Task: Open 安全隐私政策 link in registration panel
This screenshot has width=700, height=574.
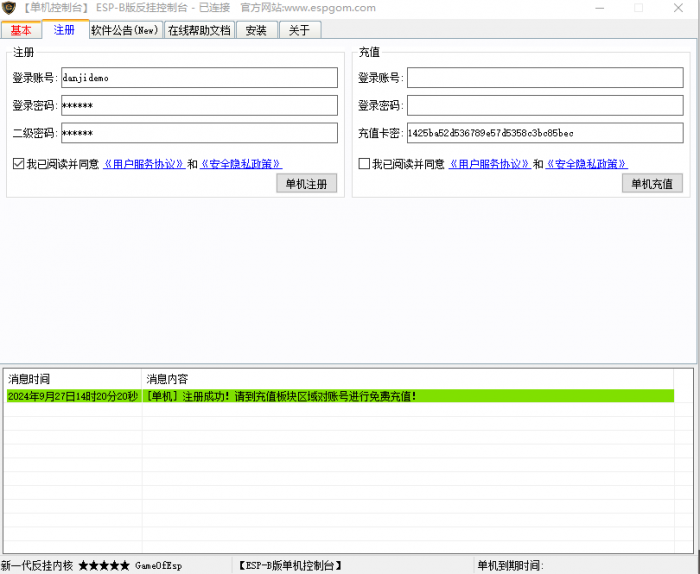Action: 241,164
